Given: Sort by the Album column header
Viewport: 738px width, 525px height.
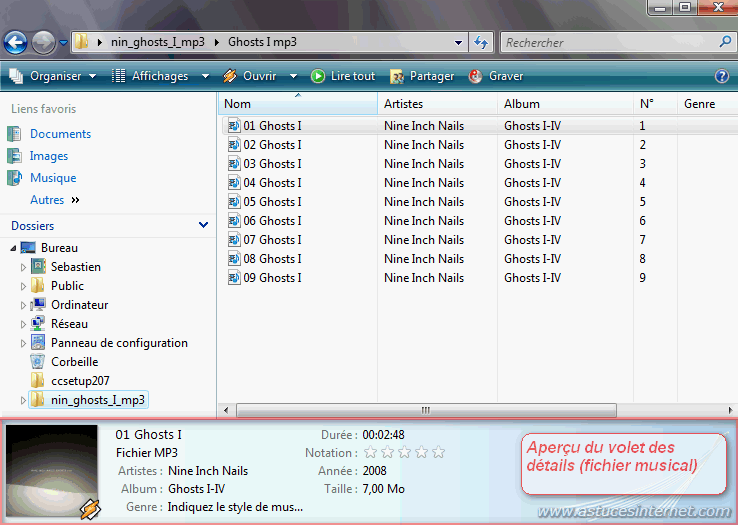Looking at the screenshot, I should [565, 104].
